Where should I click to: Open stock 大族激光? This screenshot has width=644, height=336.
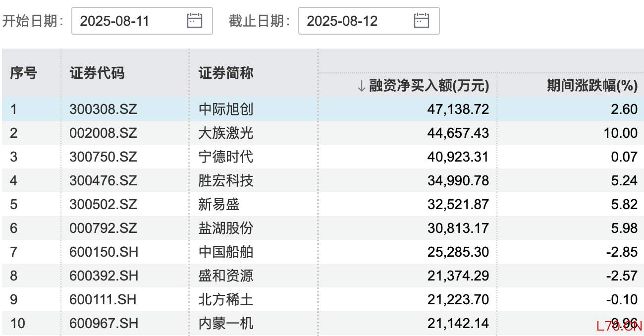(226, 133)
